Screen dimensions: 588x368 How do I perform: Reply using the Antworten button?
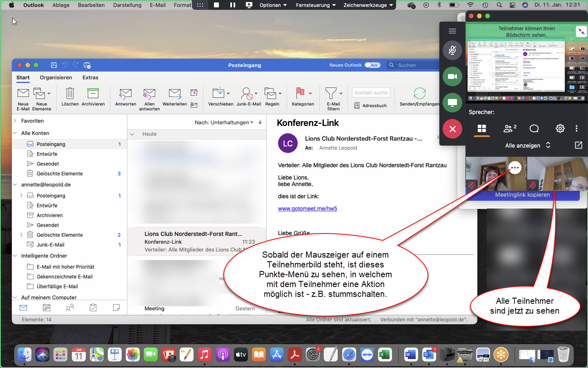125,97
